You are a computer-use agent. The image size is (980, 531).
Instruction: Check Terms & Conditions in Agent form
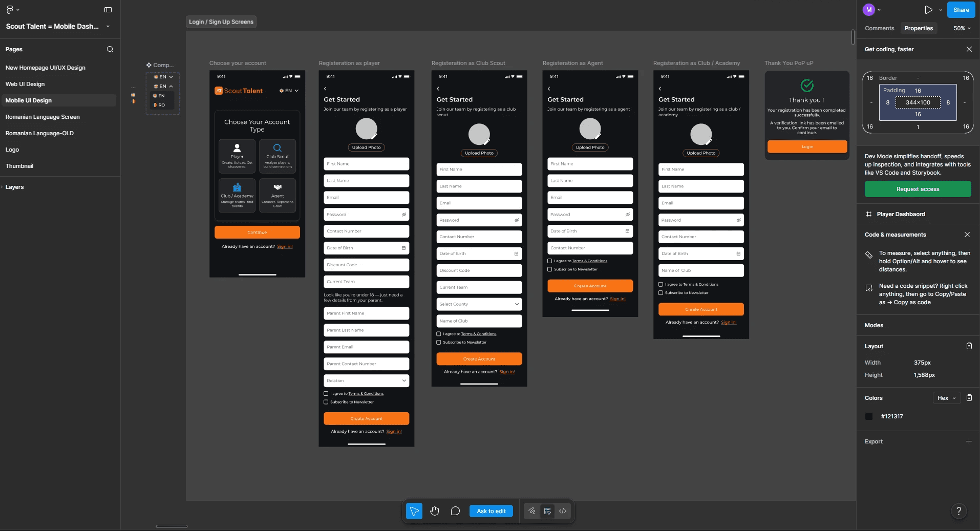550,261
